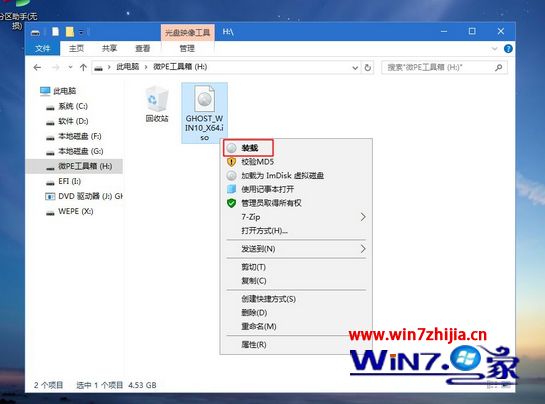Click the search box for 微PE工具箱 (H:)
This screenshot has height=404, width=545.
(444, 67)
